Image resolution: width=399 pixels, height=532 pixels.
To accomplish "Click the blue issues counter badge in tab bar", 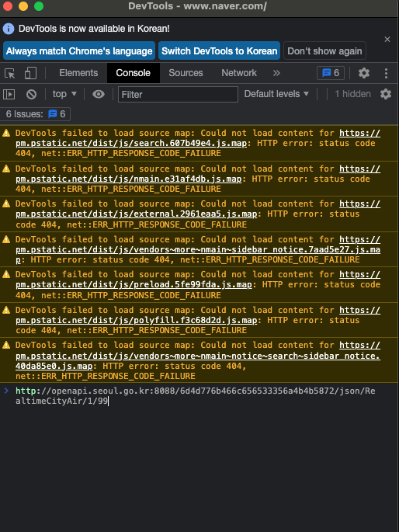I will (331, 73).
